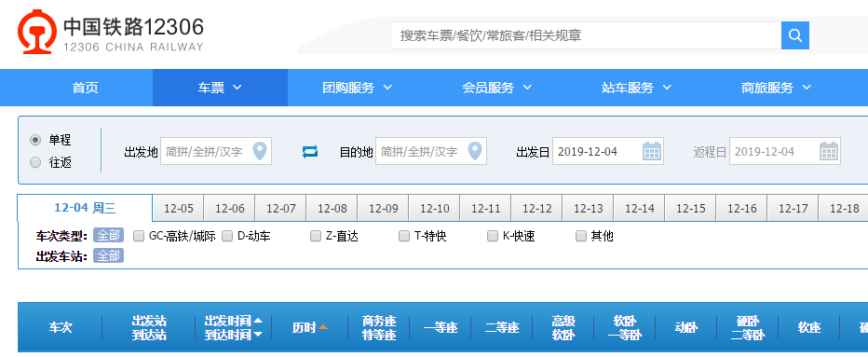Select the 12-16 date tab
The height and width of the screenshot is (357, 868).
pyautogui.click(x=741, y=209)
